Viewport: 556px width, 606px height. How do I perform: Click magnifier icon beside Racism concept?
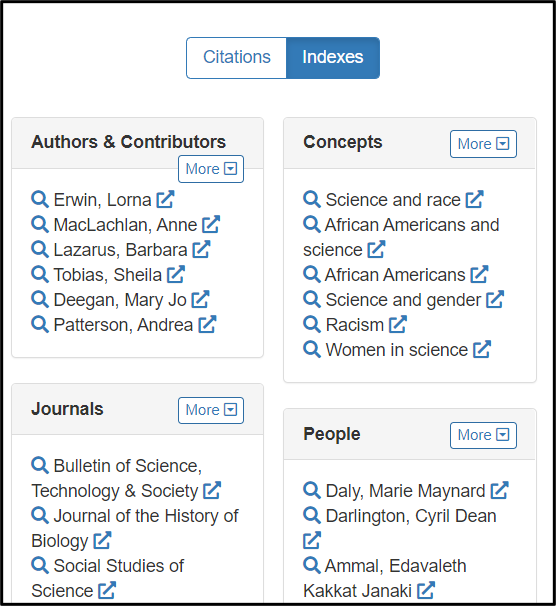pyautogui.click(x=312, y=324)
